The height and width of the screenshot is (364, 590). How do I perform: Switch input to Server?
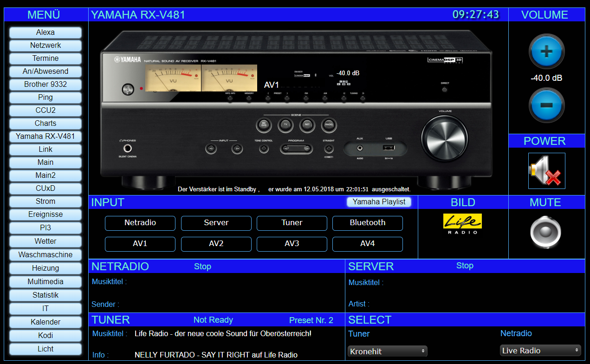216,223
